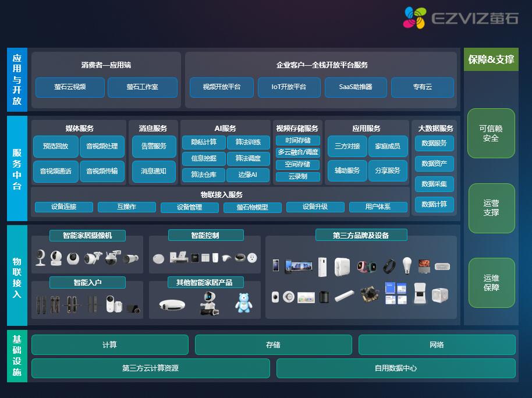Click the 可信赖安全 green box
The height and width of the screenshot is (398, 532).
(491, 133)
